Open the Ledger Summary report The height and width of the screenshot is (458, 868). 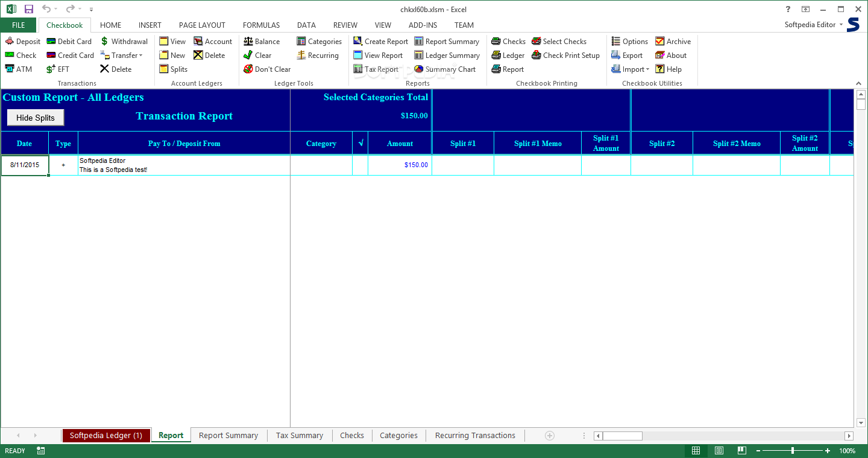[x=447, y=56]
